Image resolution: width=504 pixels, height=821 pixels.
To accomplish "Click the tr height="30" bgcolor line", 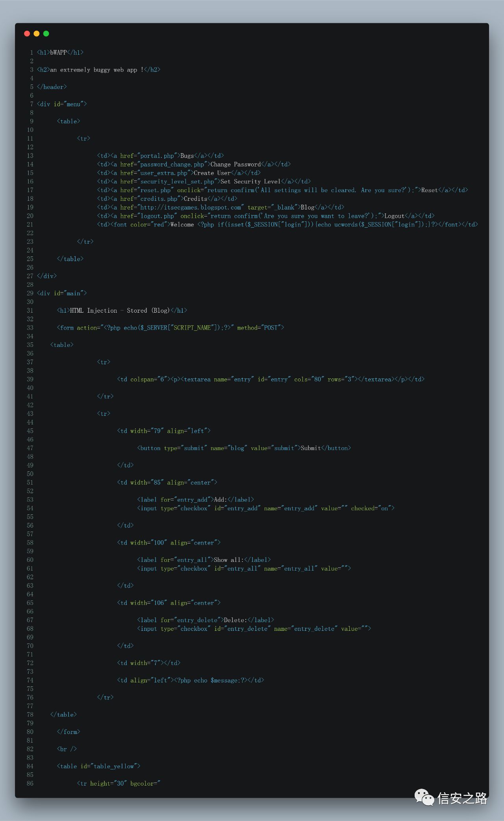I will pyautogui.click(x=119, y=784).
